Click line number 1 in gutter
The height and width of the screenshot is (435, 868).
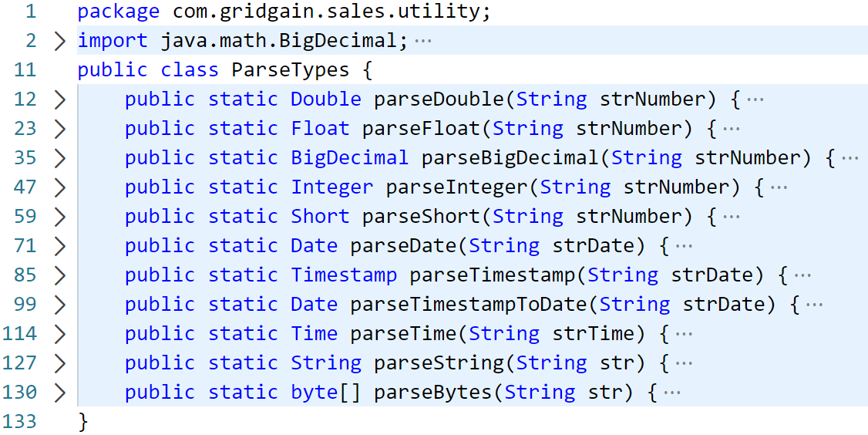pos(30,12)
